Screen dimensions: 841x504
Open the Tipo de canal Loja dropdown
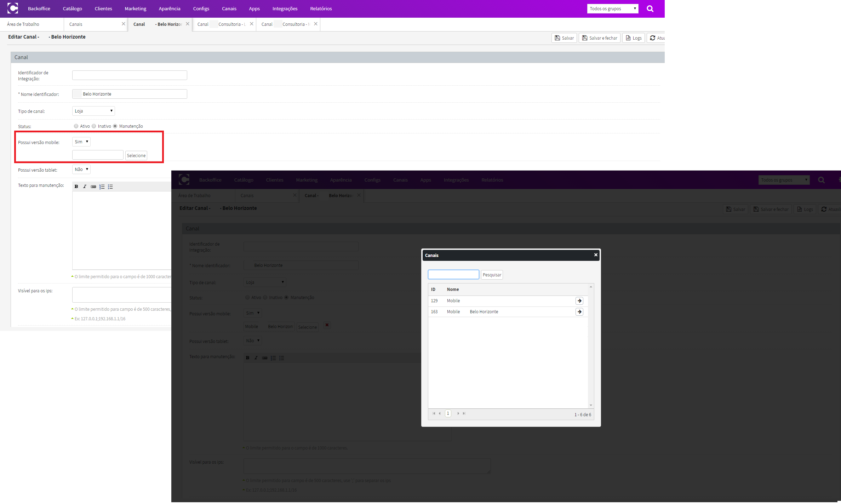tap(93, 111)
